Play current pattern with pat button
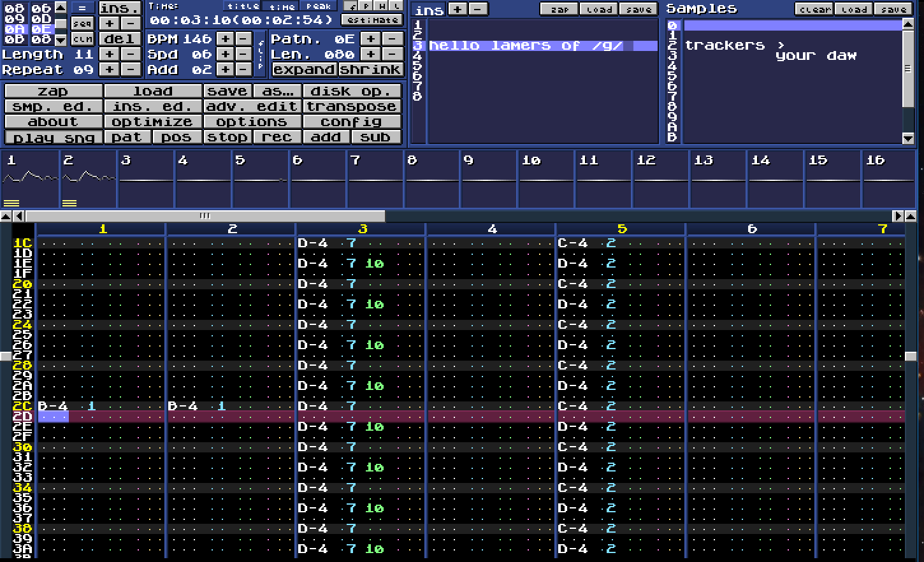This screenshot has width=924, height=562. [127, 137]
